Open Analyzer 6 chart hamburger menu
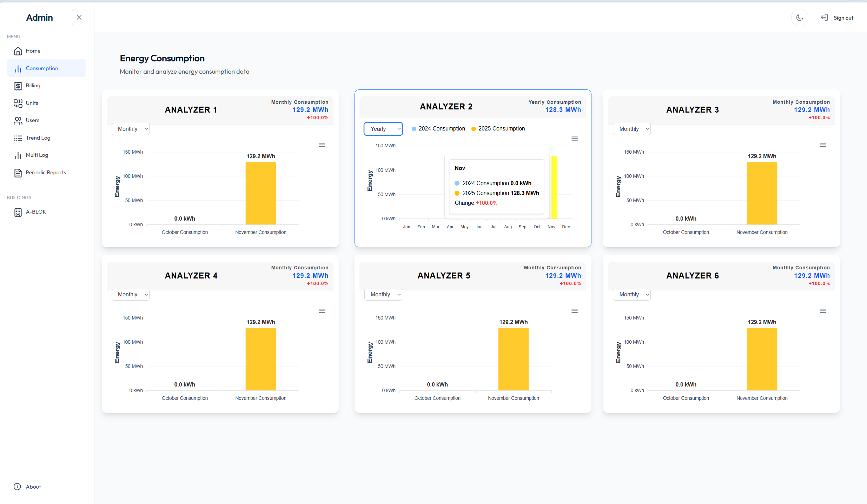867x504 pixels. 823,311
